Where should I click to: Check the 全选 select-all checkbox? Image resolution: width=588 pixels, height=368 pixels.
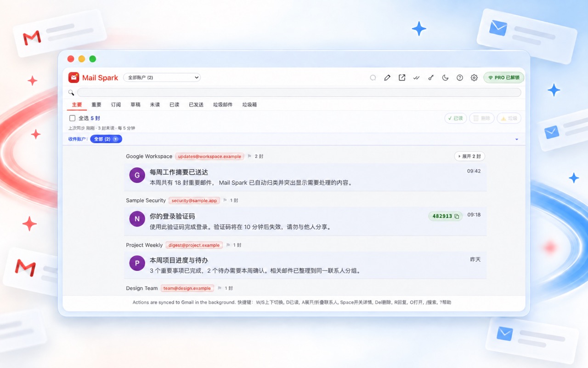pos(72,118)
